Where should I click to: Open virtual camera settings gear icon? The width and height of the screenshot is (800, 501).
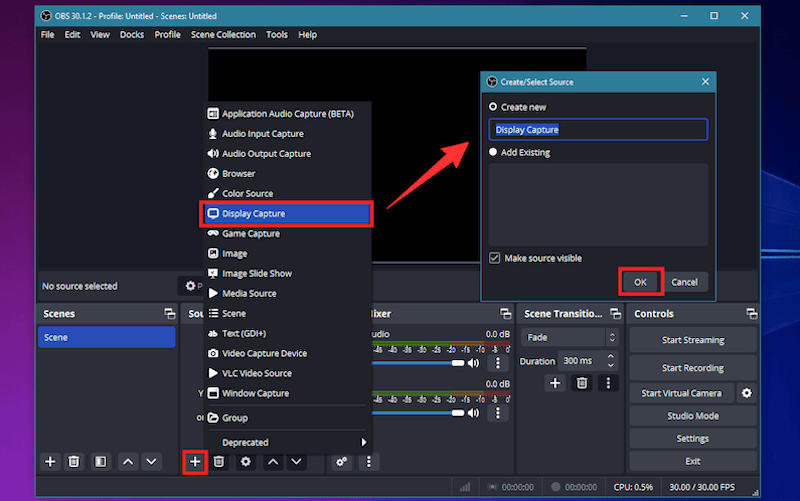pos(746,393)
